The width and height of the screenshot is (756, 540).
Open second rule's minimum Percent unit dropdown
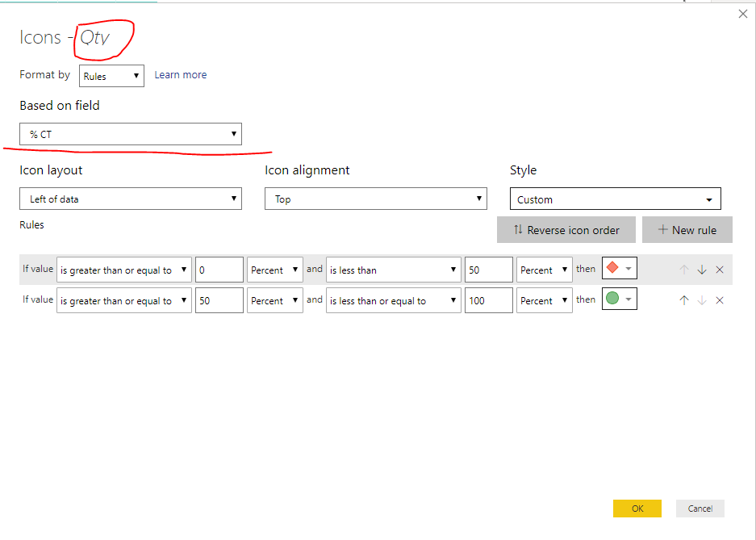[x=275, y=300]
